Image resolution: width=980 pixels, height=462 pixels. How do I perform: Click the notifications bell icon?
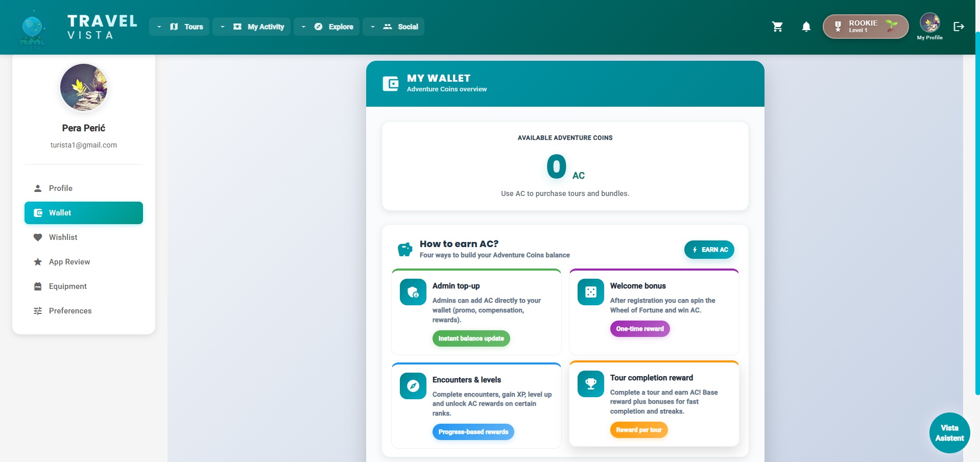(806, 27)
